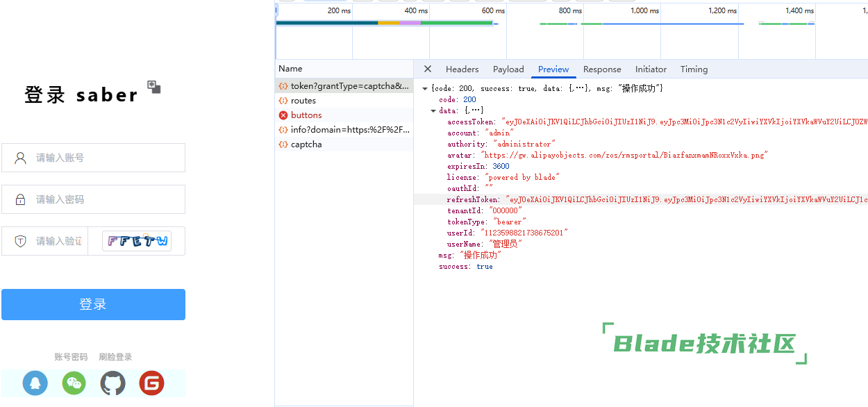Select 刷脸登录 login mode
The height and width of the screenshot is (407, 868).
tap(115, 357)
